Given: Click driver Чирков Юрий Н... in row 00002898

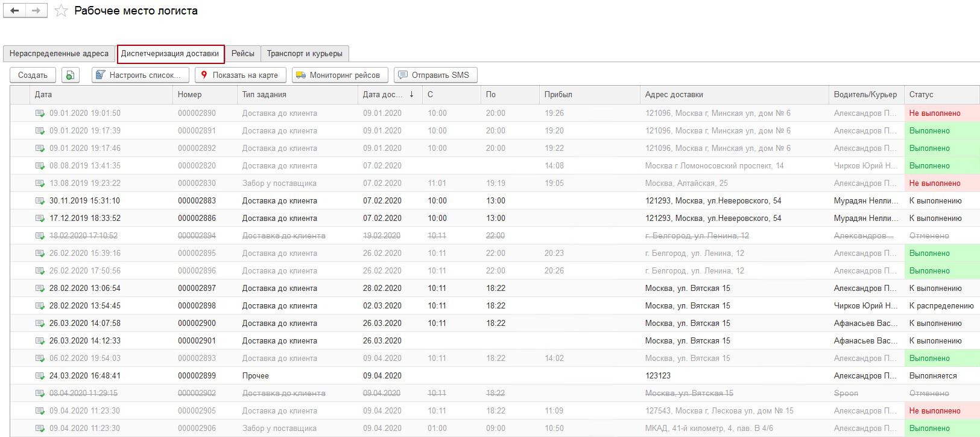Looking at the screenshot, I should (867, 306).
